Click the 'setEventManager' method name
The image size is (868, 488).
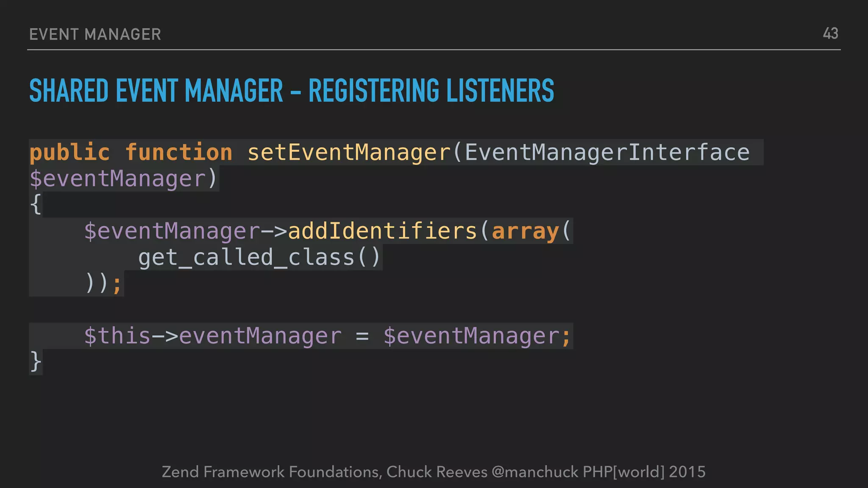click(349, 152)
